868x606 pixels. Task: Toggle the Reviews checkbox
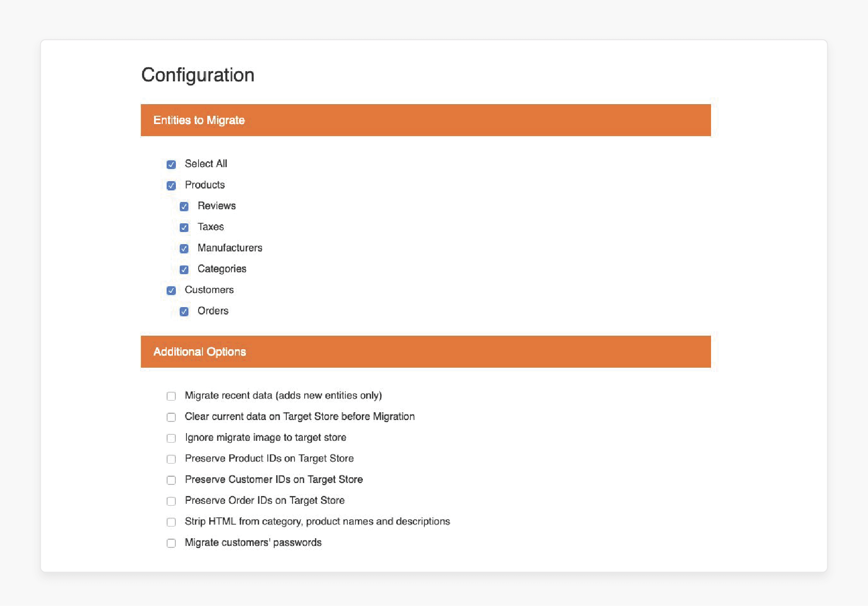(x=184, y=207)
